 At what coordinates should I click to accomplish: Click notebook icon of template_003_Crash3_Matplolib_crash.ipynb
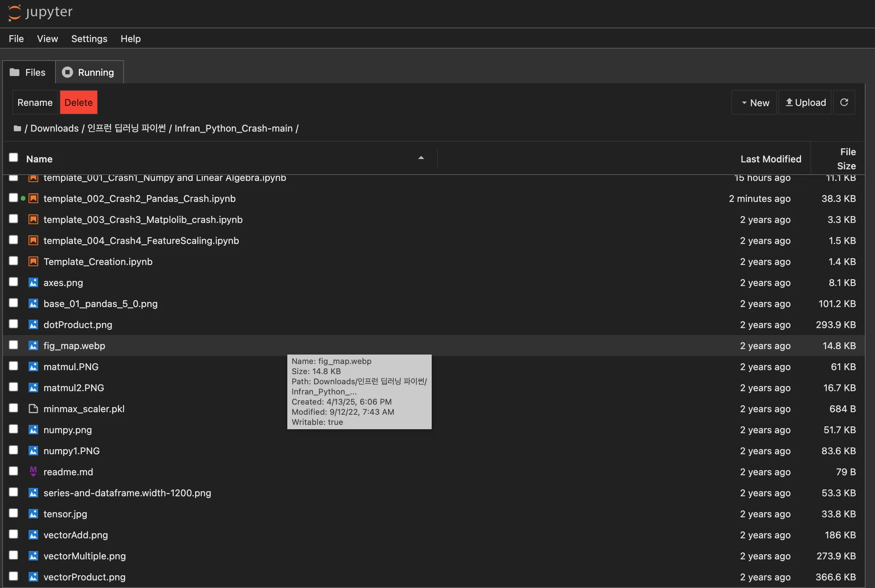pos(33,219)
